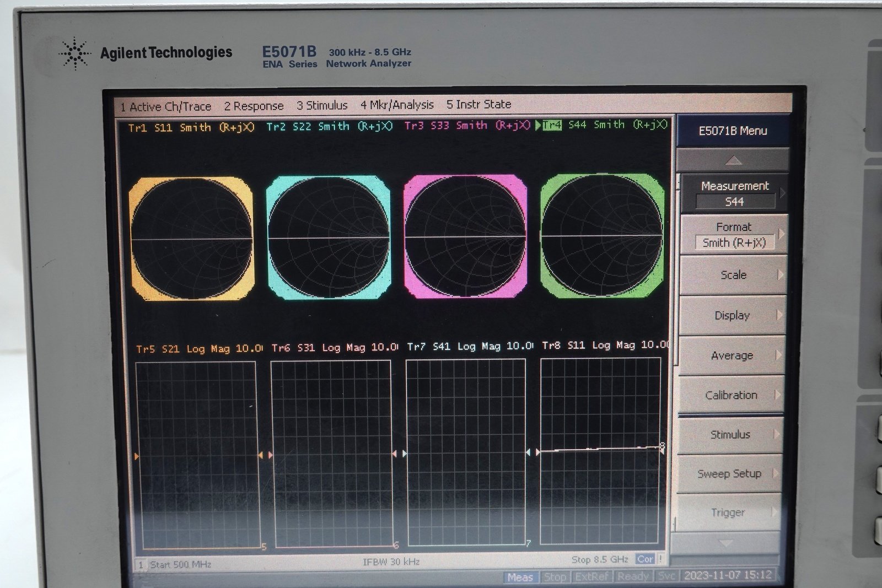Click the Meas status indicator
Viewport: 882px width, 588px height.
(520, 577)
